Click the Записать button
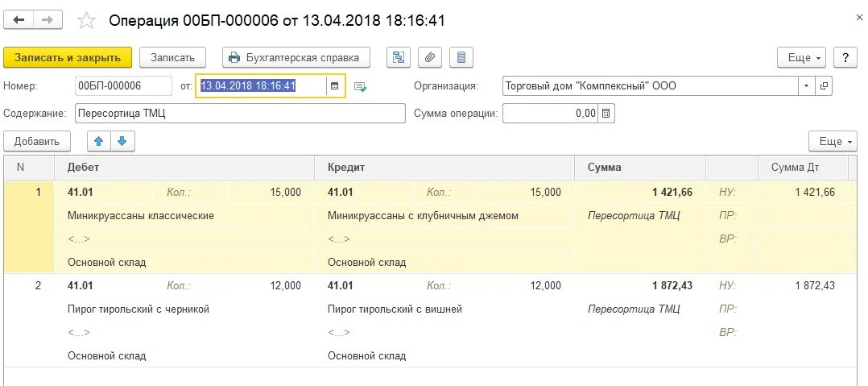 172,57
